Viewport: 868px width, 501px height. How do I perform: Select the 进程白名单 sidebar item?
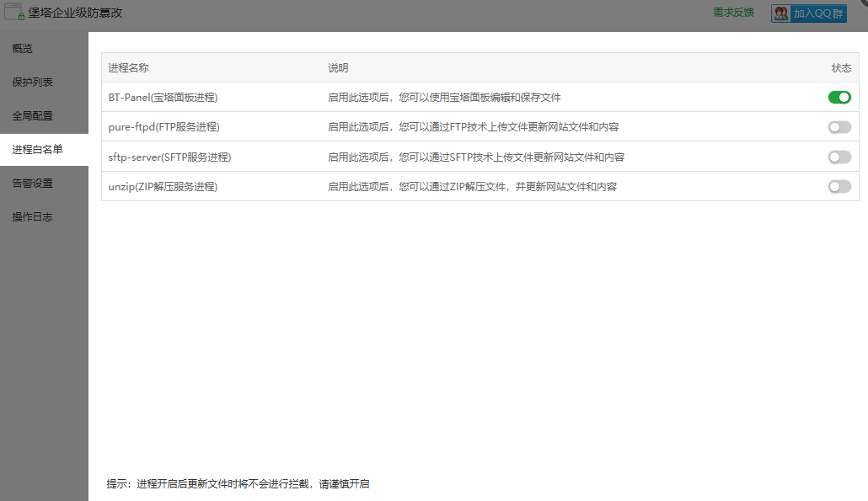pos(35,149)
